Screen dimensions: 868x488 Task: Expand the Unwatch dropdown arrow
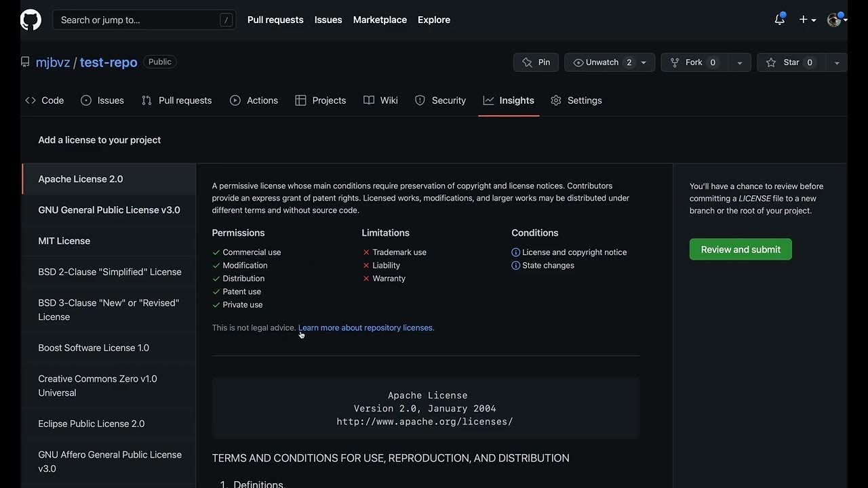click(644, 62)
